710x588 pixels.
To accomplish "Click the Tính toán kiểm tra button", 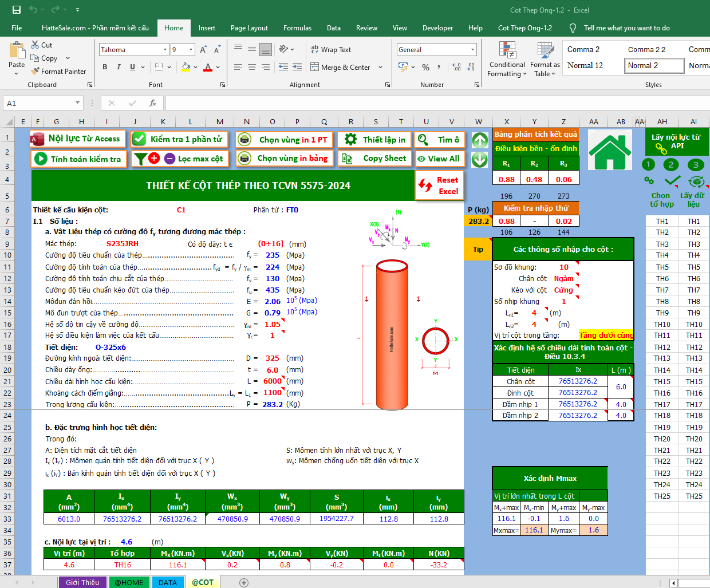I will (x=79, y=159).
